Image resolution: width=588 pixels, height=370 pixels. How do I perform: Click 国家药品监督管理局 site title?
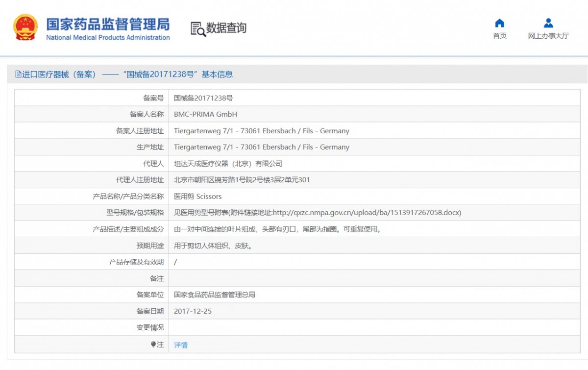[x=108, y=25]
